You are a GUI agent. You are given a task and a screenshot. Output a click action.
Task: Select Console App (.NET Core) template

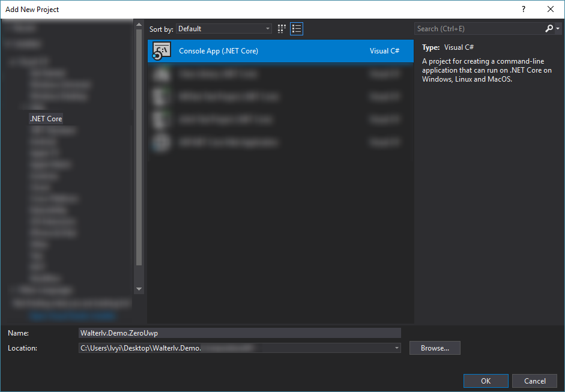[280, 51]
